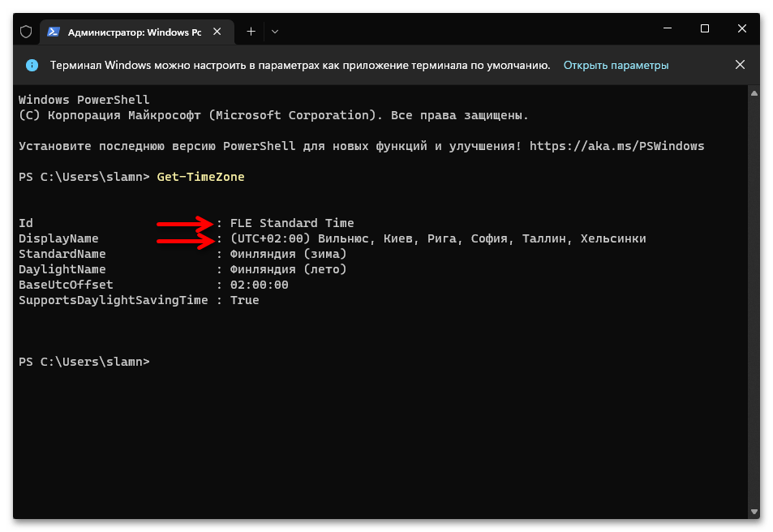
Task: Click the Microsoft Corporation copyright line
Action: point(273,115)
